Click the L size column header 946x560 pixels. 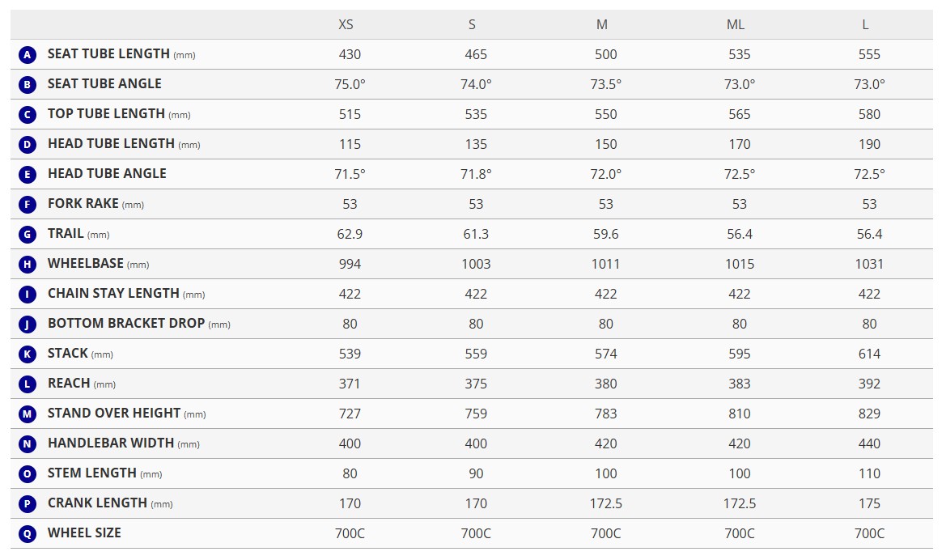click(865, 24)
